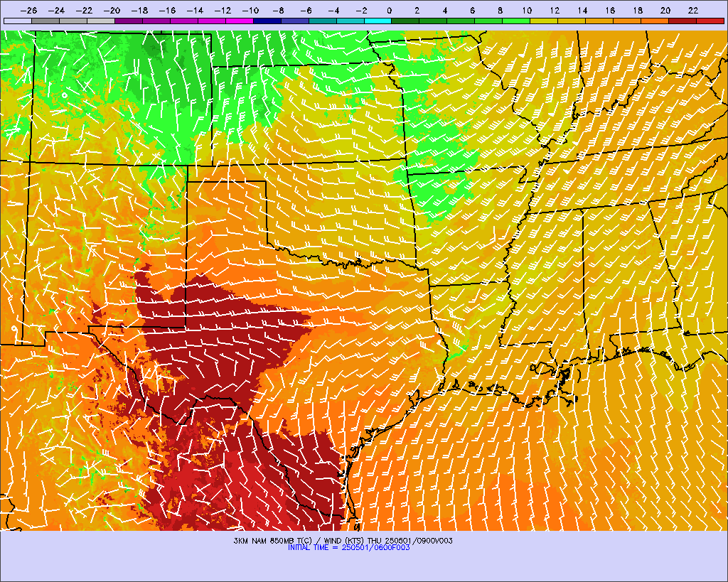Click the "6" legend label
Image resolution: width=728 pixels, height=582 pixels.
(472, 10)
